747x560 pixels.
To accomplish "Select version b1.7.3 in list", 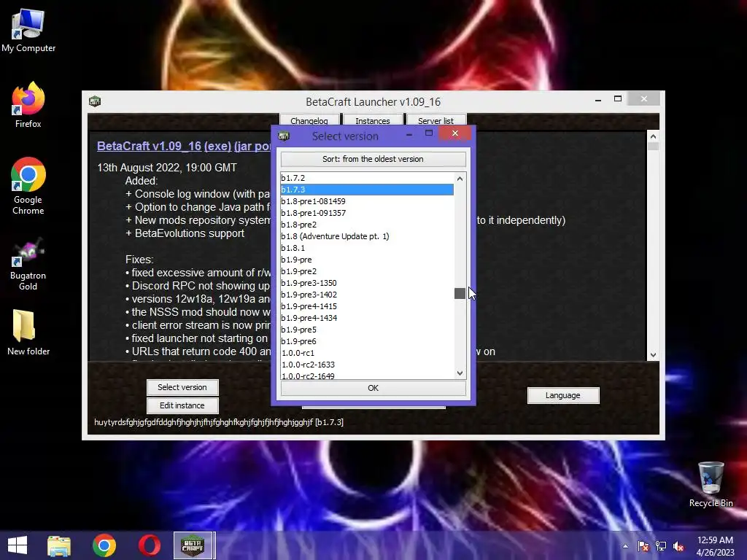I will pos(367,190).
